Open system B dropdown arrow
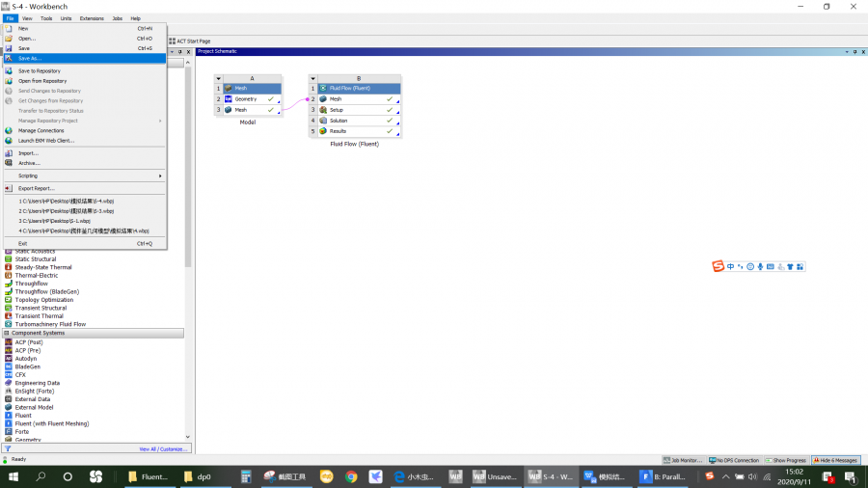868x488 pixels. pyautogui.click(x=312, y=78)
